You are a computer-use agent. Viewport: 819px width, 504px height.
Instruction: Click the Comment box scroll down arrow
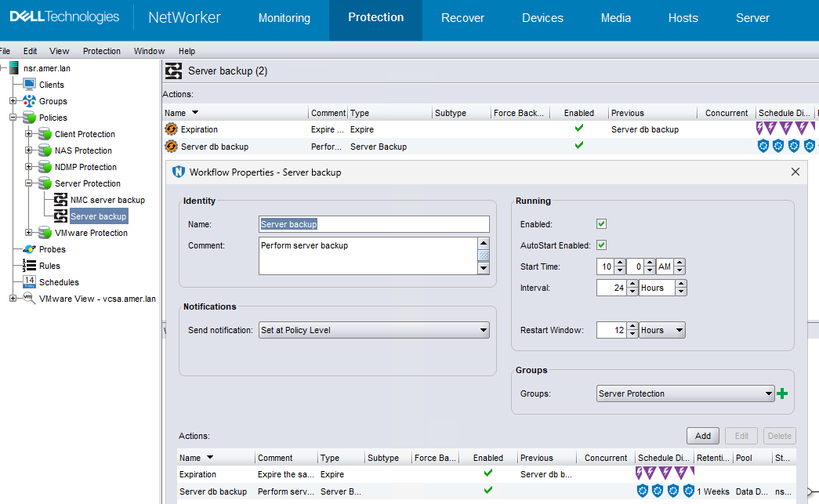pyautogui.click(x=483, y=268)
